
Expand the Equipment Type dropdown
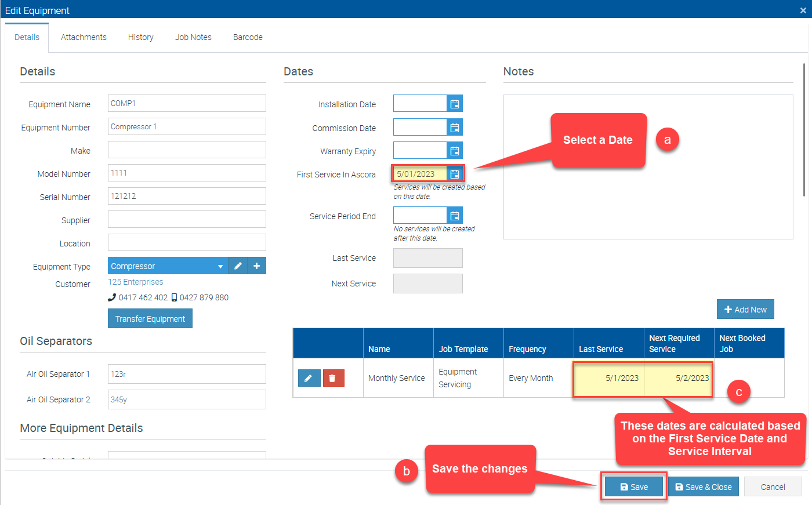coord(220,266)
